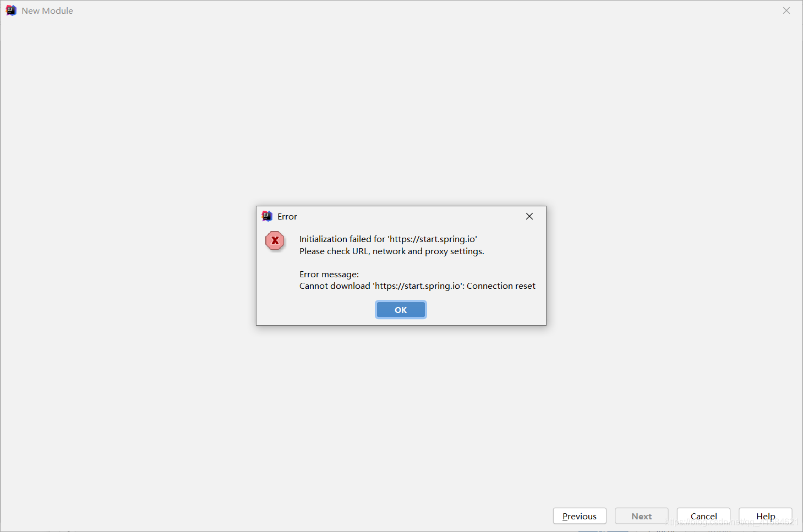The width and height of the screenshot is (803, 532).
Task: Cancel the New Module wizard
Action: (x=703, y=516)
